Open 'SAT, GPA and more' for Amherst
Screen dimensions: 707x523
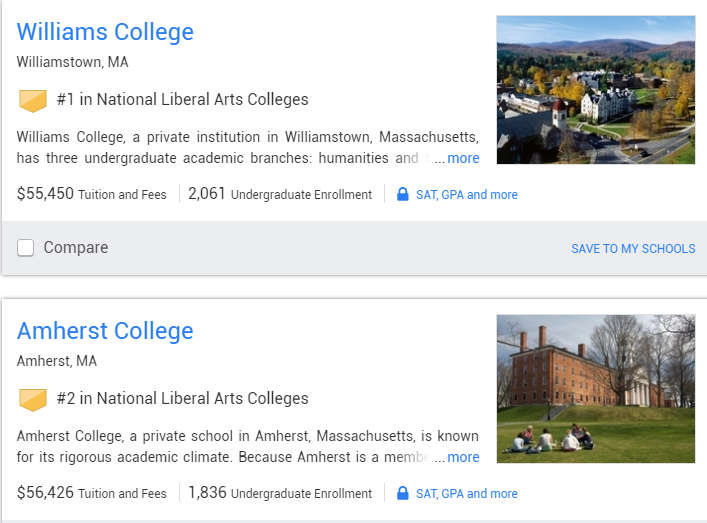click(466, 494)
